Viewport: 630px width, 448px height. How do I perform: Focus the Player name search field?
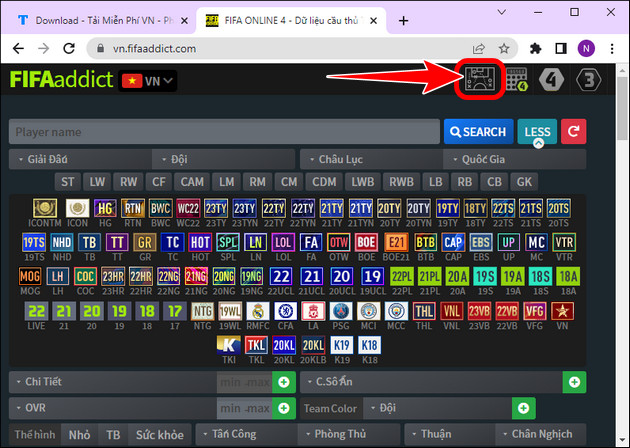pos(224,131)
